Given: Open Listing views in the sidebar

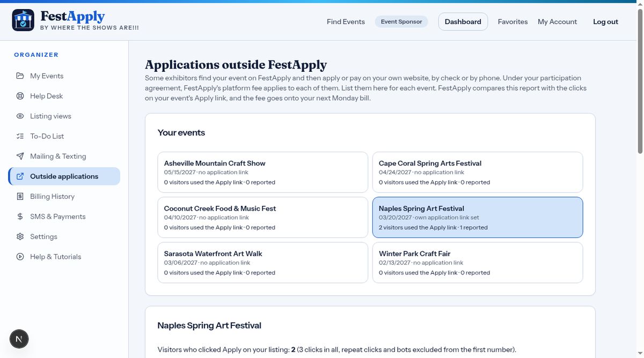Looking at the screenshot, I should [64, 116].
